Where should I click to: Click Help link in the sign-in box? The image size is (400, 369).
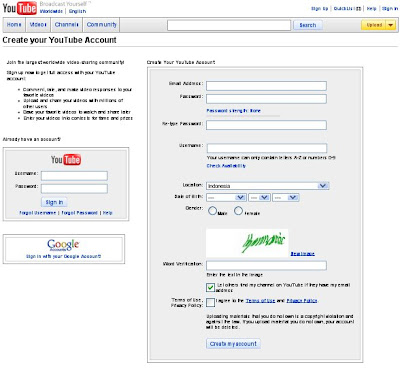click(x=107, y=213)
